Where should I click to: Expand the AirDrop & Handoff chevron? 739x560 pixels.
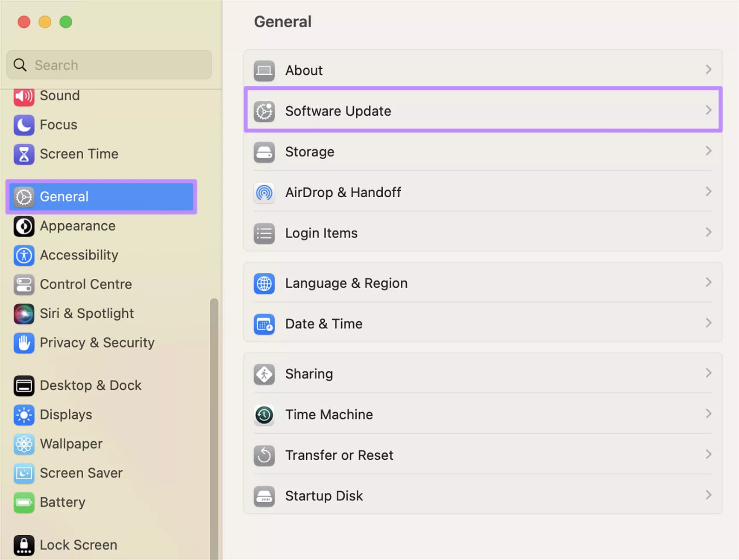click(708, 191)
